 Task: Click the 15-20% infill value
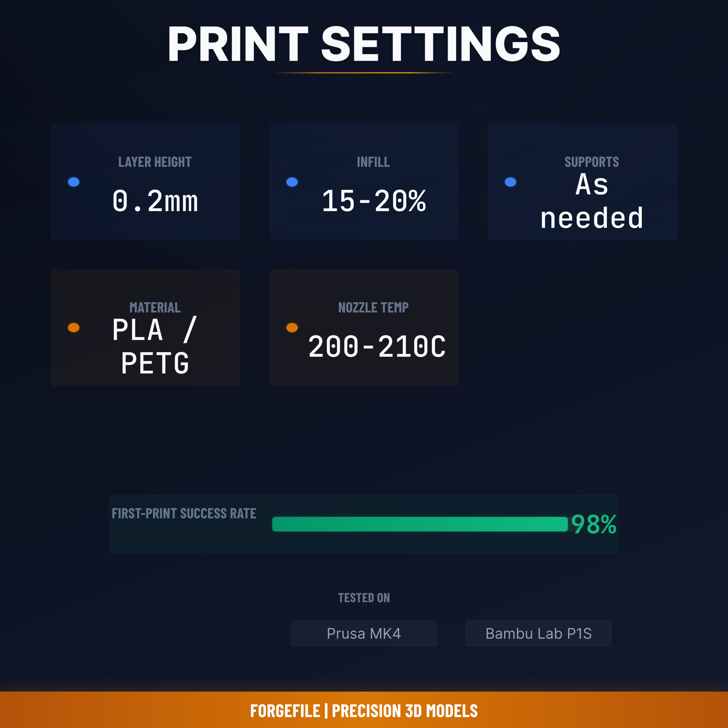[x=373, y=201]
